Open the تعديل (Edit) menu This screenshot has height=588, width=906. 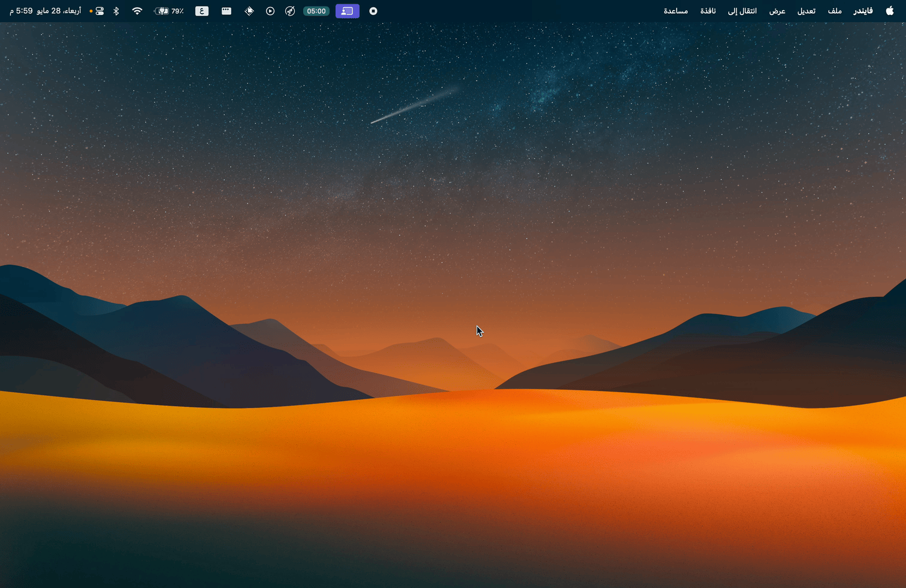tap(806, 11)
